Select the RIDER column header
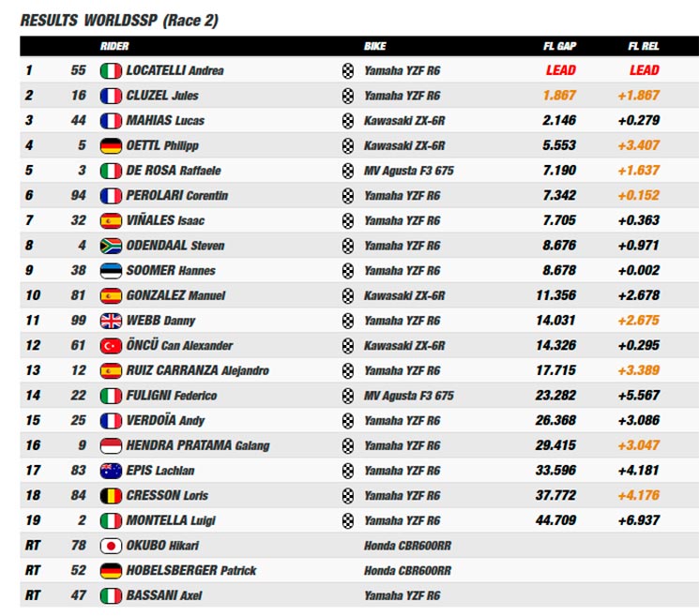 pos(114,46)
